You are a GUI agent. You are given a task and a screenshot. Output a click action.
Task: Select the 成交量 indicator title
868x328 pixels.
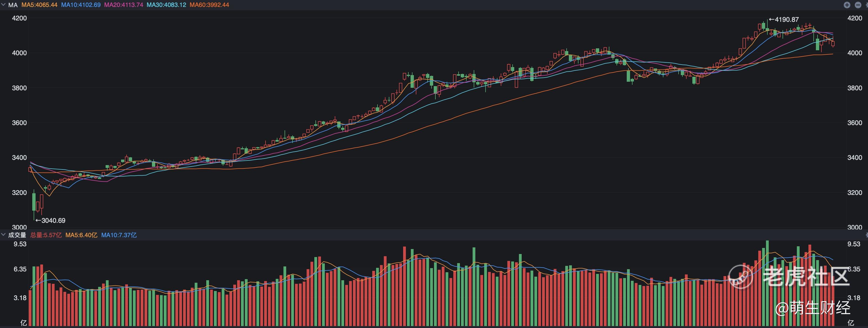(x=17, y=235)
